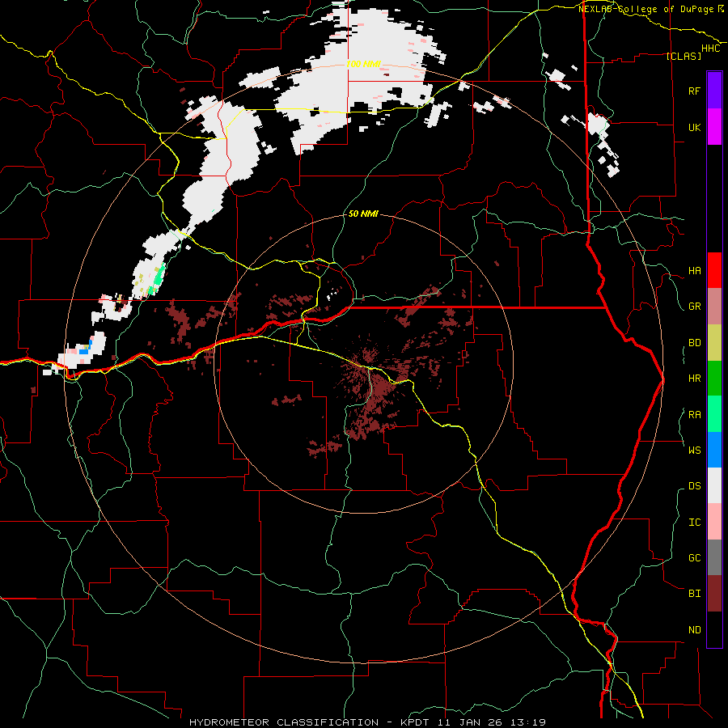The image size is (728, 728).
Task: Click the GC legend label
Action: (x=694, y=558)
